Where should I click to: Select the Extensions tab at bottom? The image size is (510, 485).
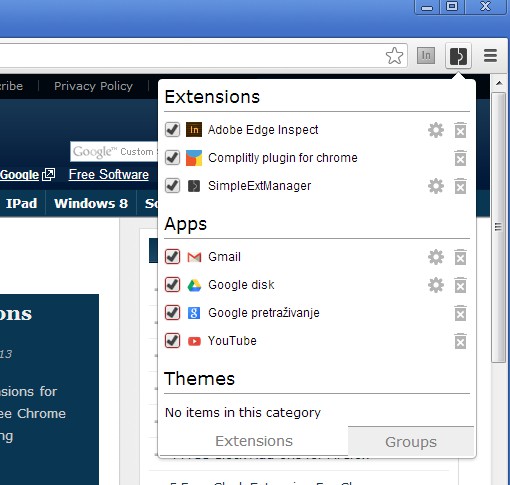tap(254, 441)
